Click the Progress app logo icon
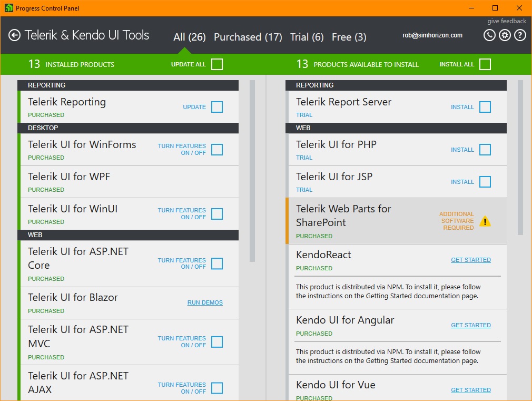532x401 pixels. [8, 8]
